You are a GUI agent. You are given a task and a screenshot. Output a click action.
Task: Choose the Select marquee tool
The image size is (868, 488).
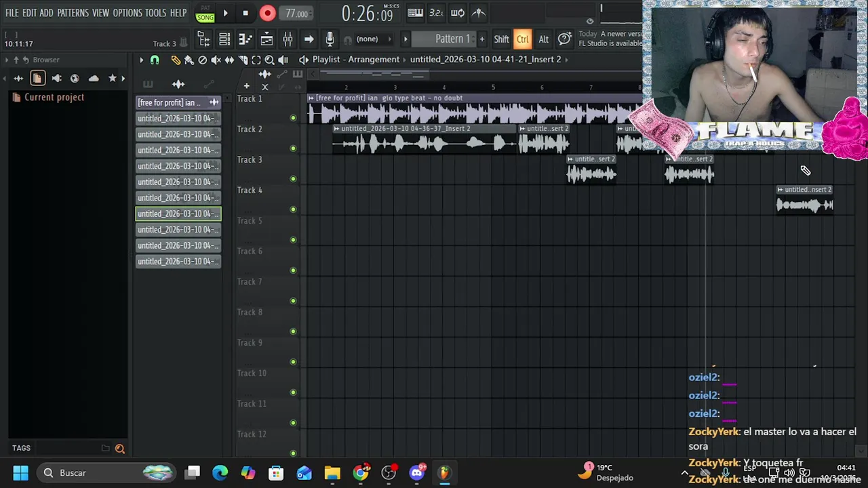tap(256, 60)
